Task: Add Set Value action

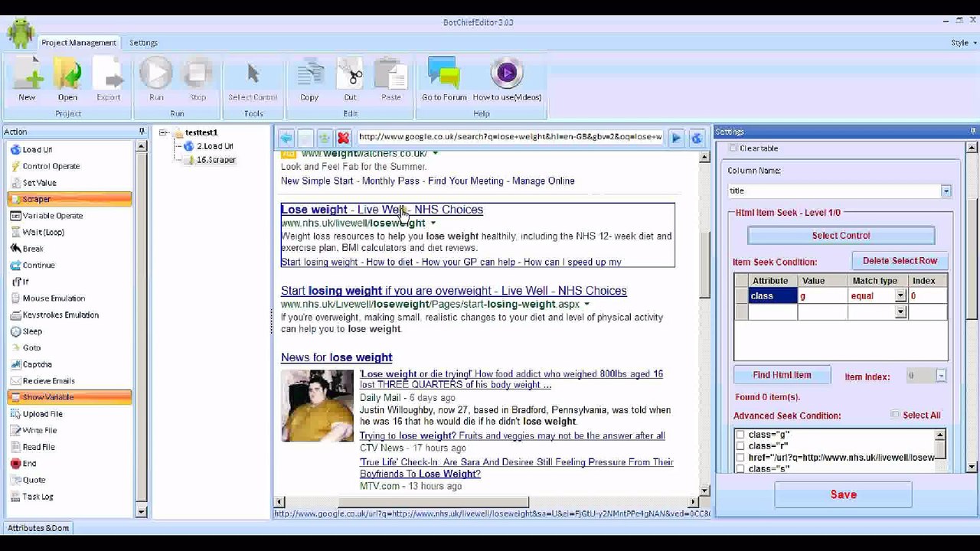Action: point(69,182)
